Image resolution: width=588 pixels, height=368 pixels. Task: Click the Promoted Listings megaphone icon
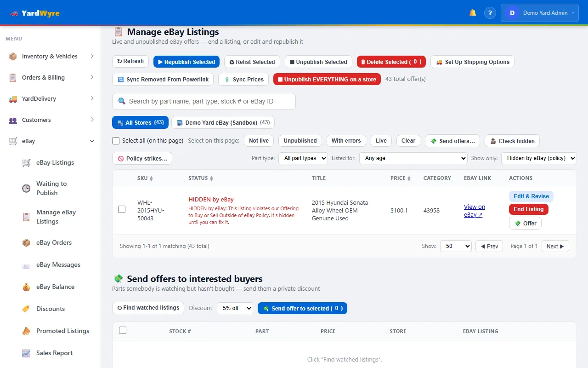coord(27,331)
